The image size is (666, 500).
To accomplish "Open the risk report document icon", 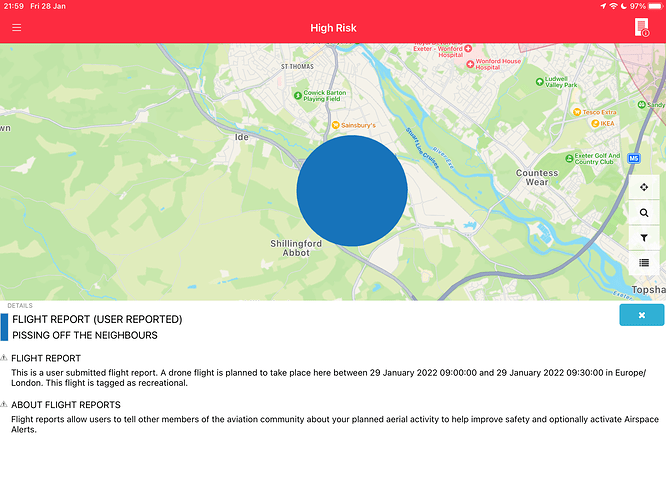I will click(x=642, y=27).
